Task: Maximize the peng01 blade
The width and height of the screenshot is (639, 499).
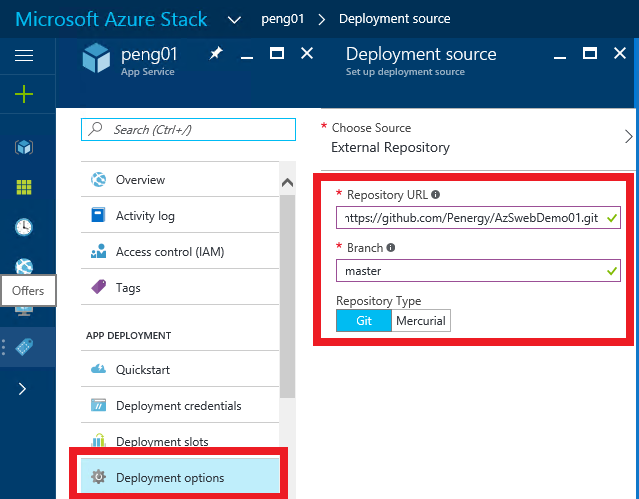Action: 277,53
